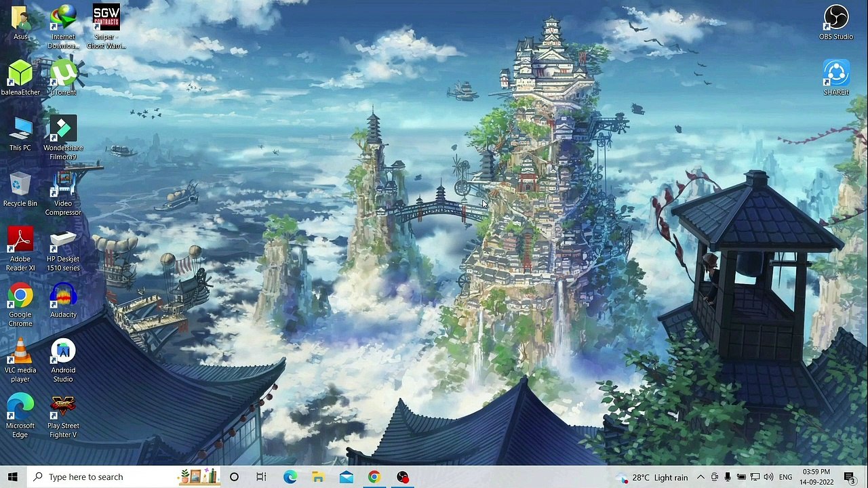Open weather widget showing 28°C Light rain
868x488 pixels.
[653, 477]
